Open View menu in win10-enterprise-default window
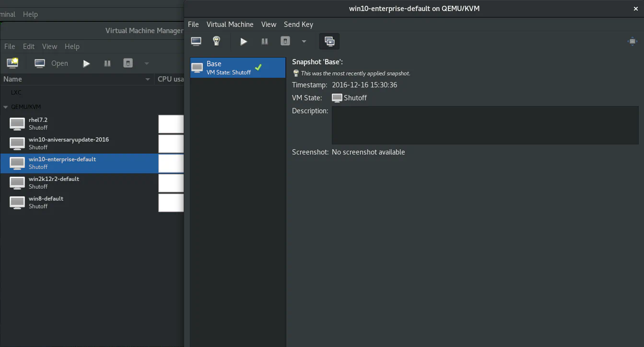The width and height of the screenshot is (644, 347). 269,24
